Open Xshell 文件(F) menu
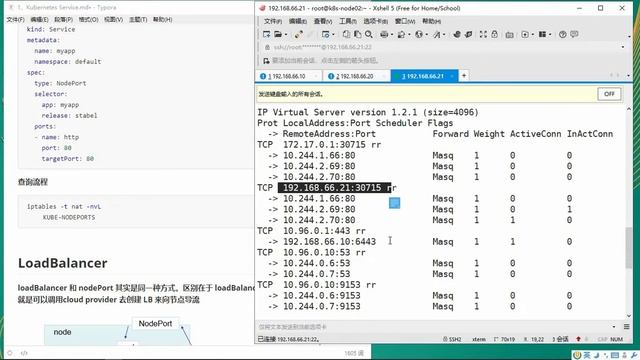 tap(273, 21)
